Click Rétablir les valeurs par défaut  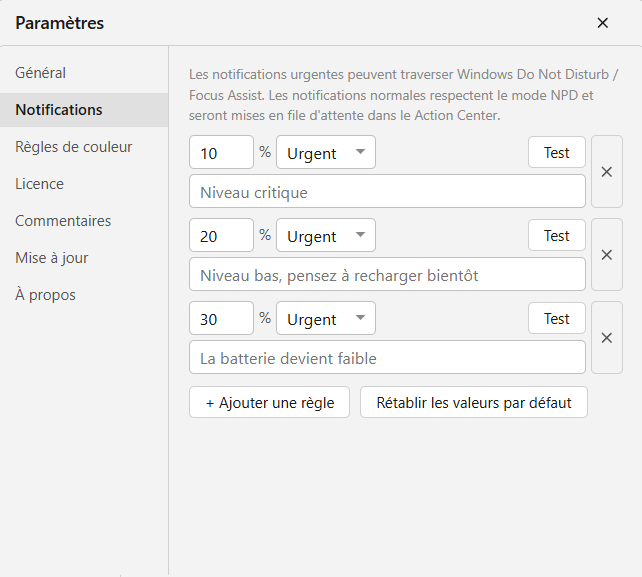tap(474, 402)
